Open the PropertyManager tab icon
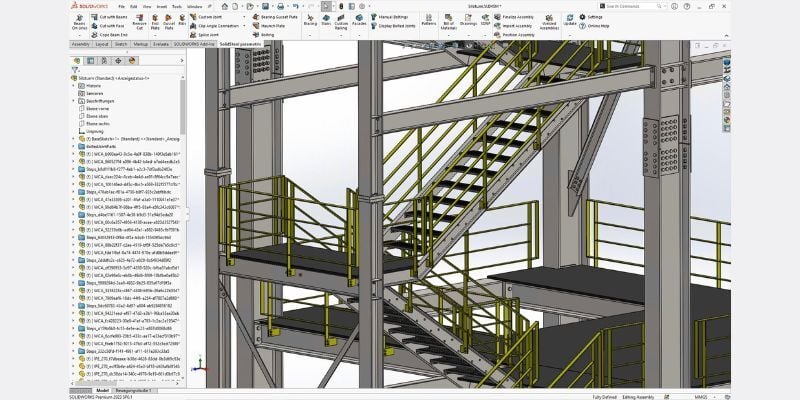Screen dimensions: 800x400 [x=91, y=61]
